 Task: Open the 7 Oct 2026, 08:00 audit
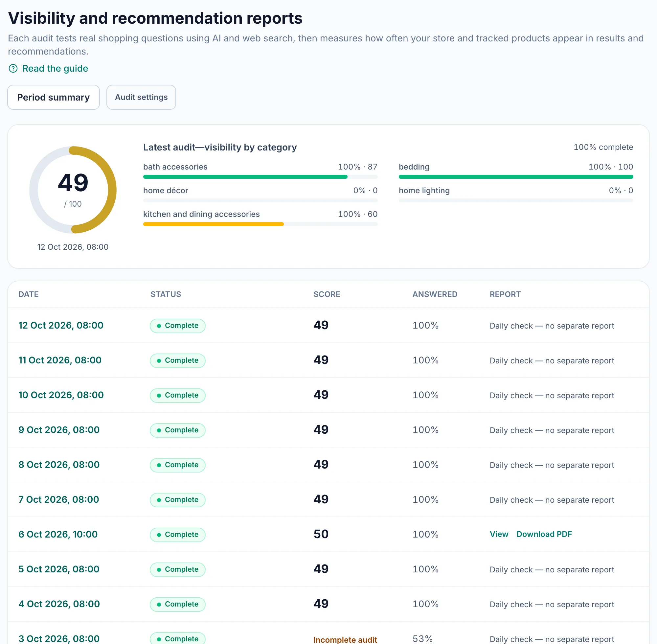[58, 499]
